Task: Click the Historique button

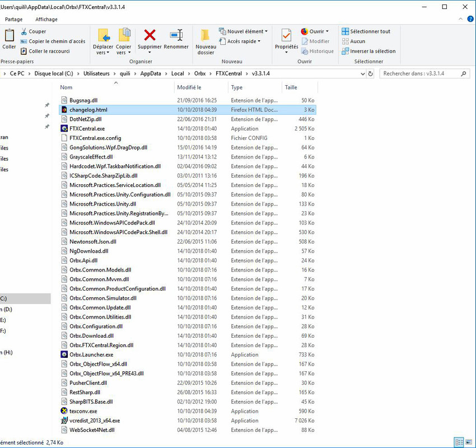Action: click(318, 52)
